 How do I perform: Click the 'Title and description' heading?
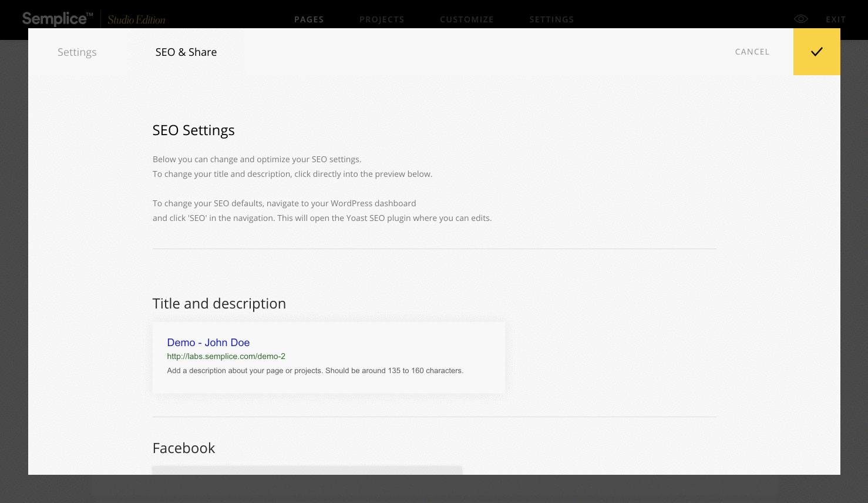[219, 304]
